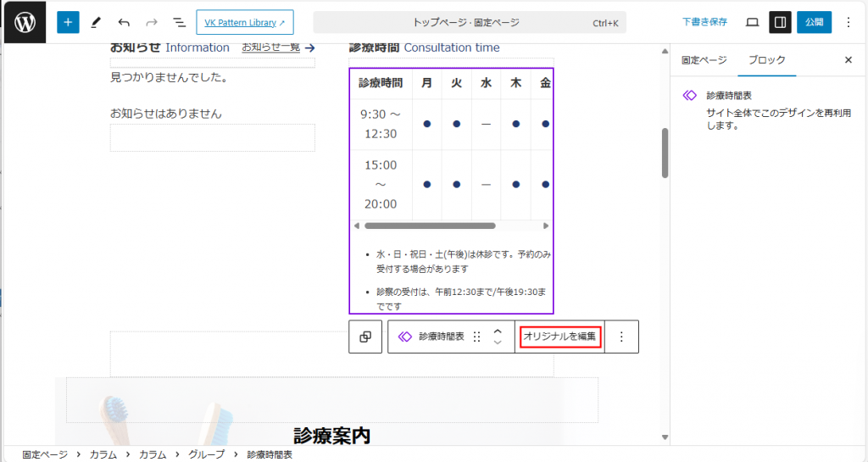868x462 pixels.
Task: Open the document overview list icon
Action: click(x=179, y=22)
